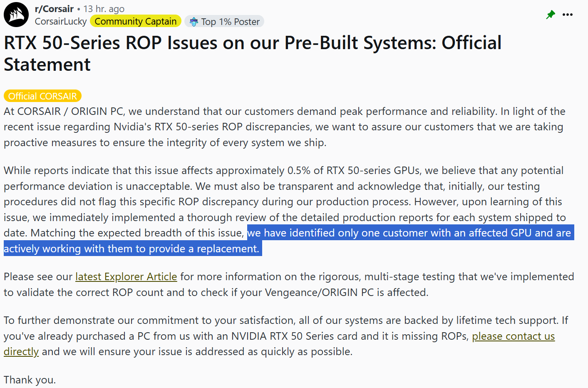This screenshot has width=588, height=388.
Task: Click the "Top 1% Poster" label text
Action: (230, 22)
